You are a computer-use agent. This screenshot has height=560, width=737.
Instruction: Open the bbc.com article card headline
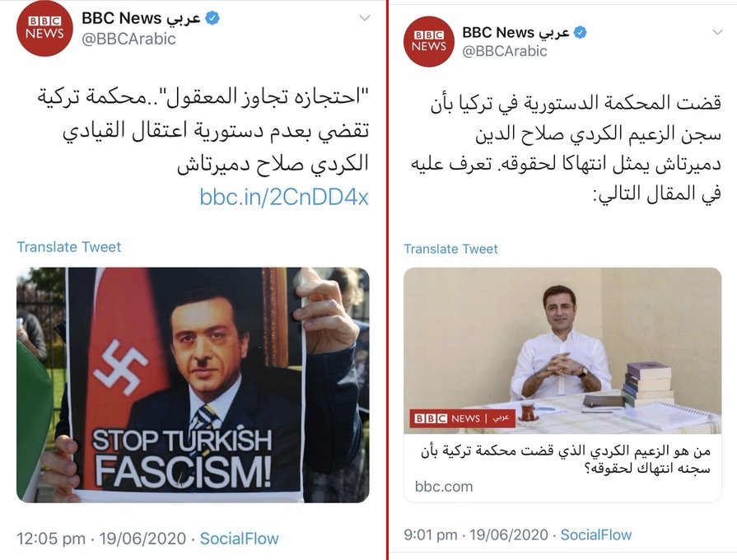click(x=565, y=460)
